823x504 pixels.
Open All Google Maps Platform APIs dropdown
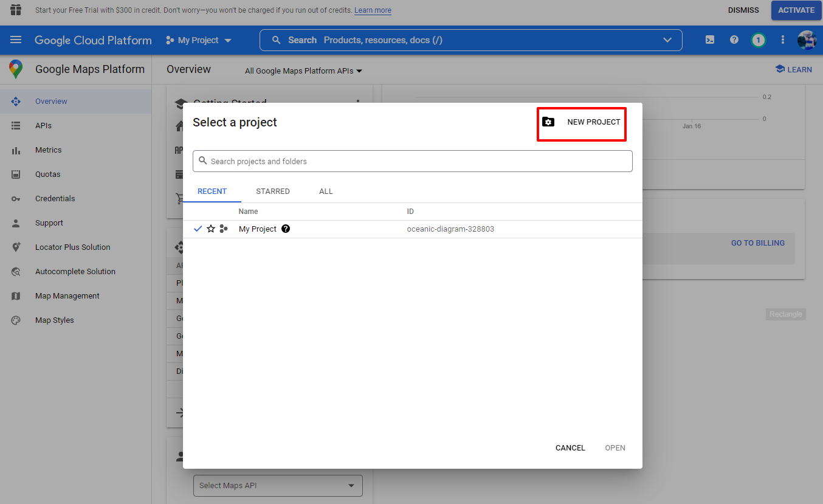click(x=303, y=71)
